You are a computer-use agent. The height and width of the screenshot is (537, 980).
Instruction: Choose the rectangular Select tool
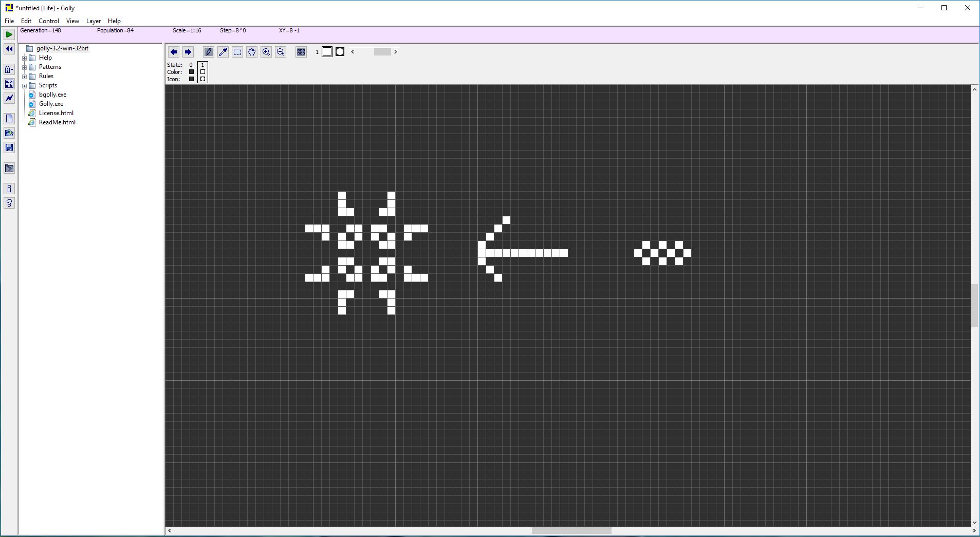(237, 52)
